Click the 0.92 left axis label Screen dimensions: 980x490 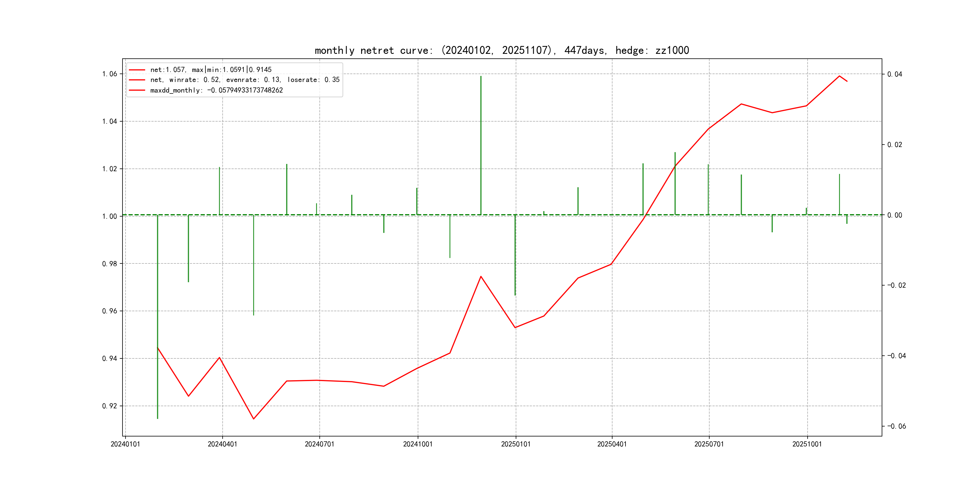click(109, 406)
